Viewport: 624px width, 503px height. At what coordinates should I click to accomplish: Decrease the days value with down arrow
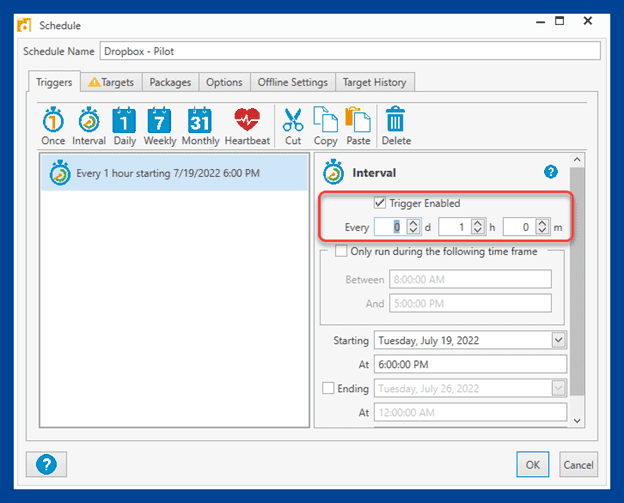point(413,231)
